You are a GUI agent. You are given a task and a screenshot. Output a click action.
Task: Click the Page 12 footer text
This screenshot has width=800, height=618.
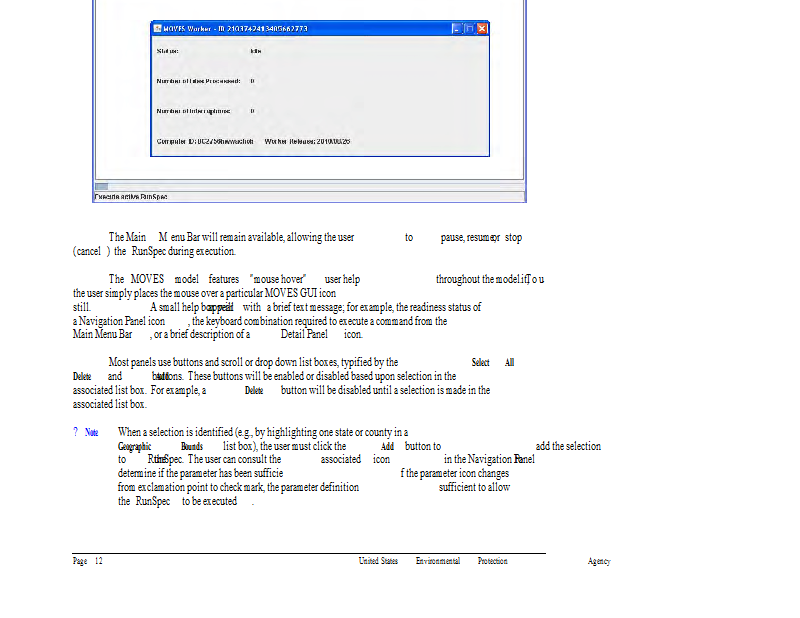coord(88,561)
